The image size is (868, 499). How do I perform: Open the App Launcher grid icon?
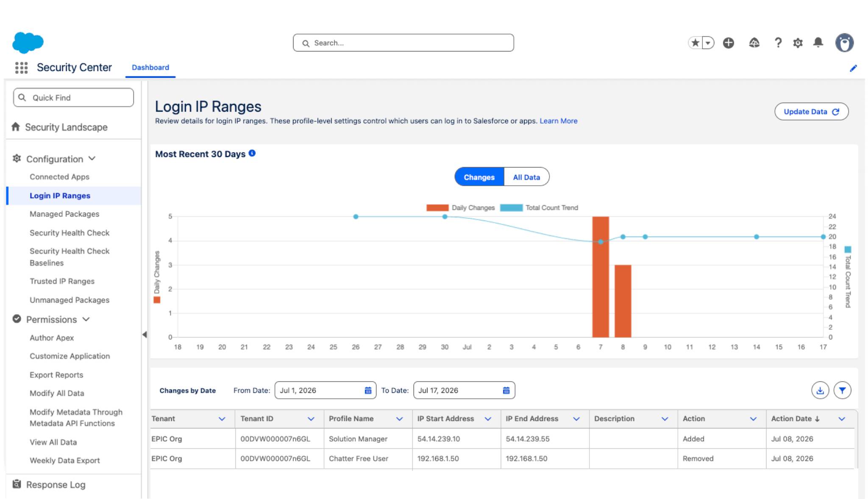tap(21, 68)
